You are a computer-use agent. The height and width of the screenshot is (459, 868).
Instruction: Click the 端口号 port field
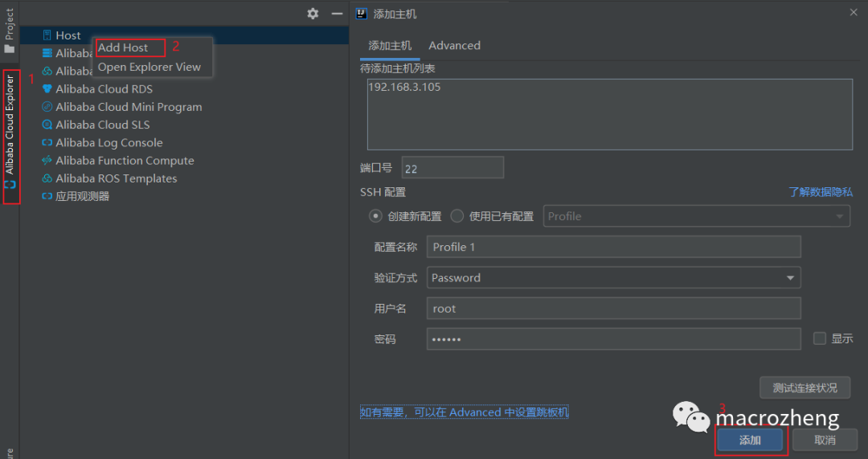pos(452,168)
